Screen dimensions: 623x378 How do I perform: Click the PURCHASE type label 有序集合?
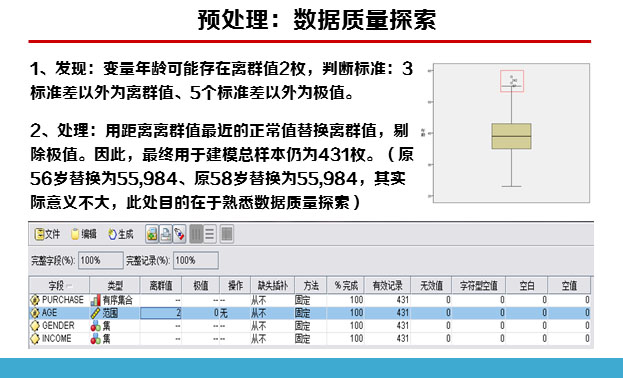[118, 300]
